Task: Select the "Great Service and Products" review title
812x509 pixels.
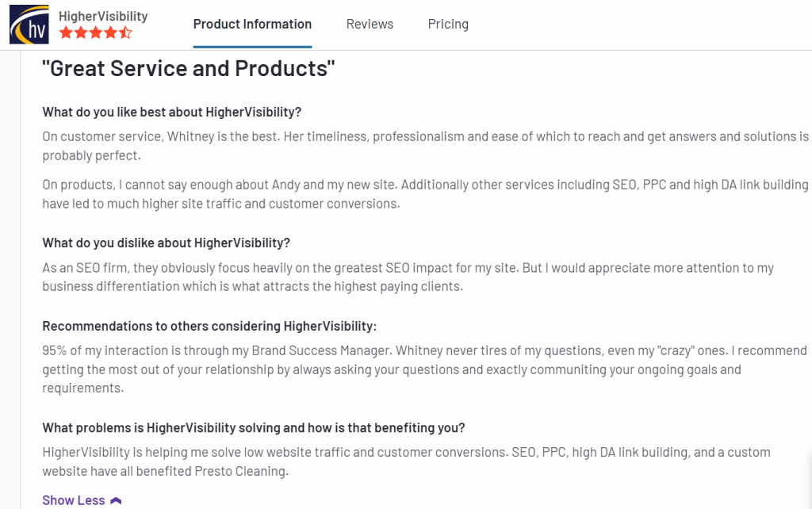Action: 189,68
